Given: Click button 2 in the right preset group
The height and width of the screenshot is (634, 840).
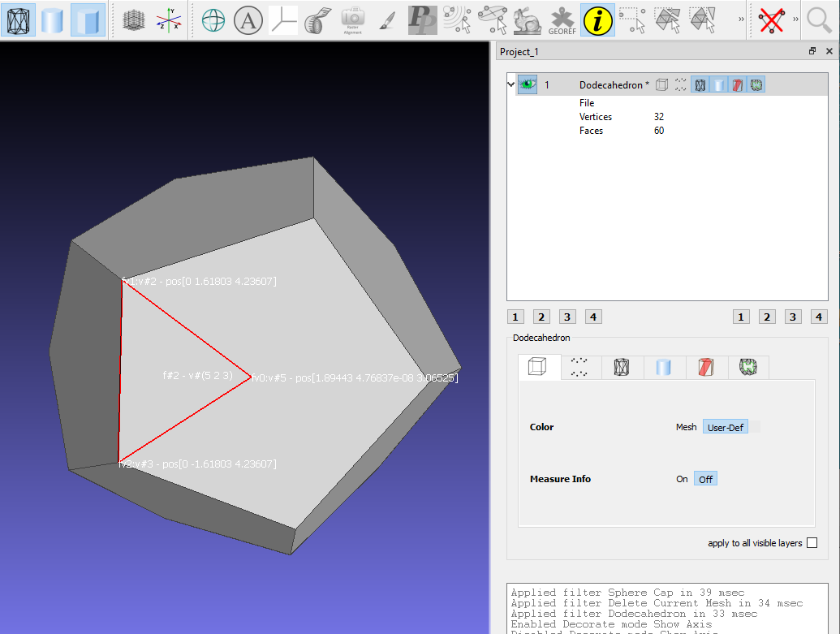Looking at the screenshot, I should 767,317.
